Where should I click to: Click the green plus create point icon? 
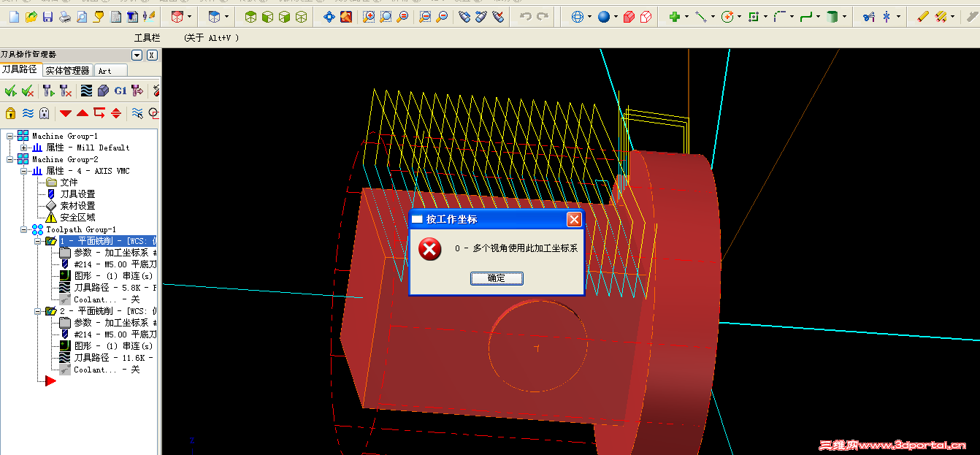coord(674,16)
